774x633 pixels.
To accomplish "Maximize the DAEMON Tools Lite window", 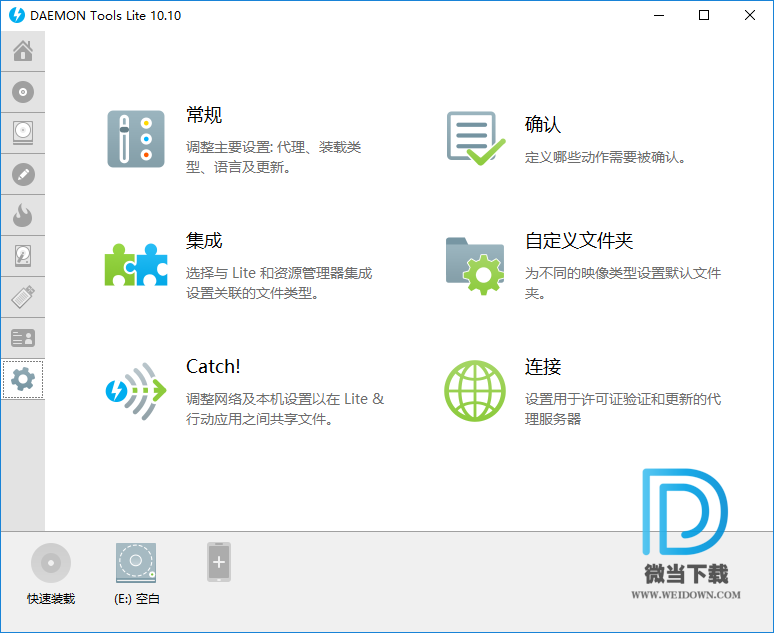I will tap(704, 15).
